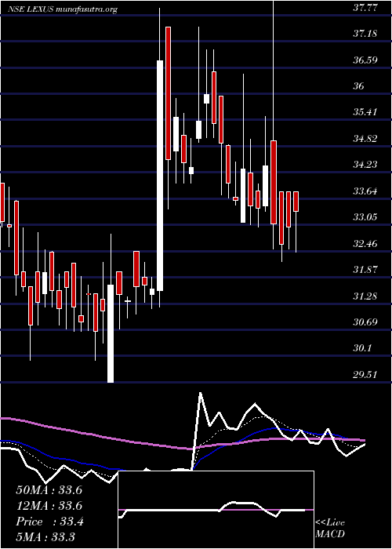Click the 36.59 price axis label
Screen dimensions: 392x549
click(365, 60)
